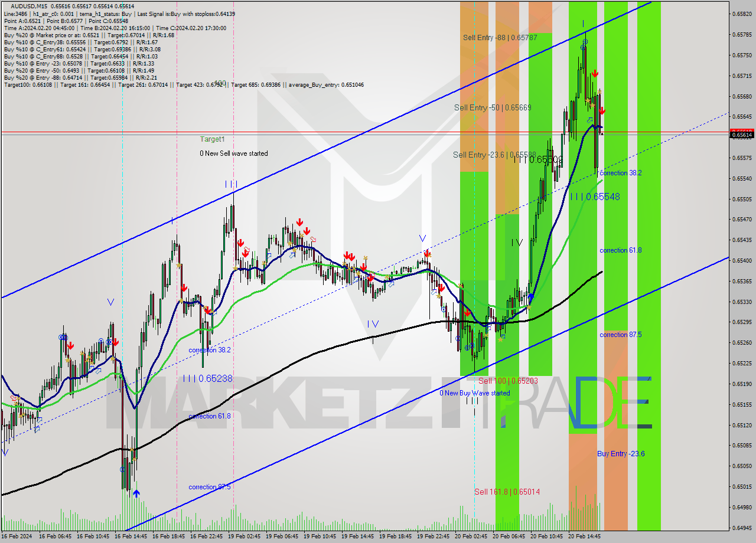Select price axis level 0.64980
756x543 pixels.
tap(742, 507)
